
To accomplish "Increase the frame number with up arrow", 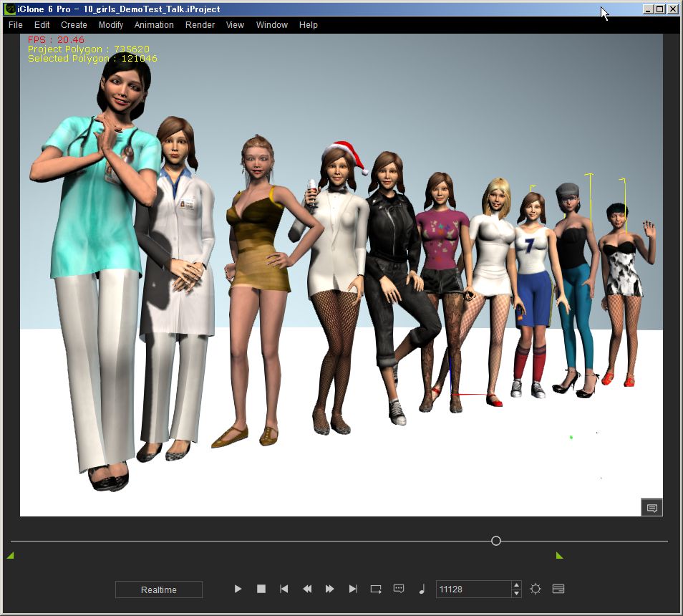I will [x=516, y=585].
